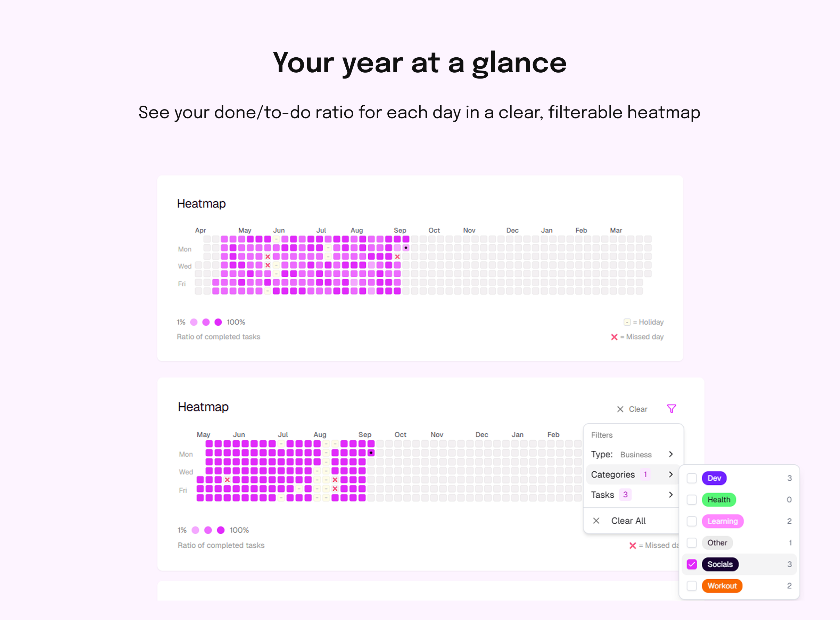Open the Categories filter menu item
Viewport: 840px width, 620px height.
click(x=613, y=474)
